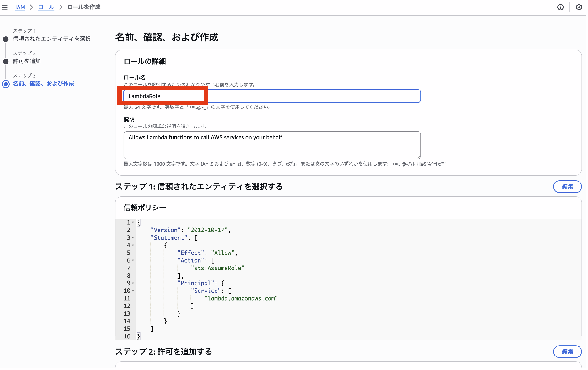
Task: Collapse the JSON fold arrow on line 1
Action: (133, 222)
